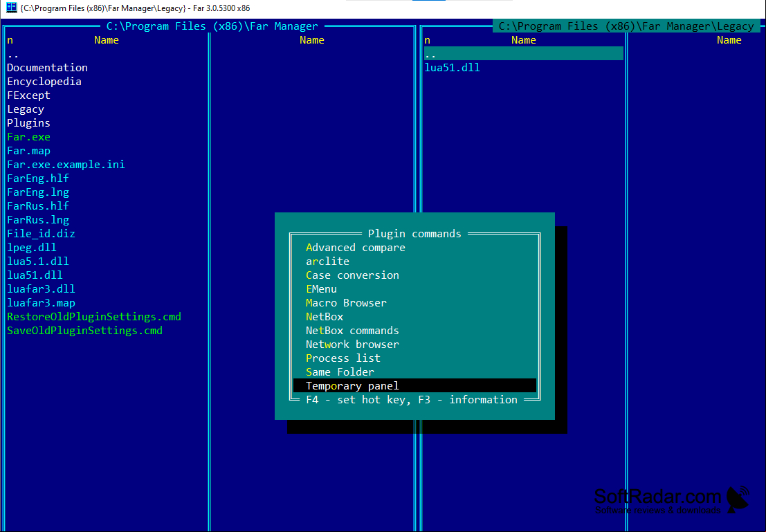This screenshot has height=532, width=766.
Task: Select Far.exe in the left panel
Action: pyautogui.click(x=28, y=137)
